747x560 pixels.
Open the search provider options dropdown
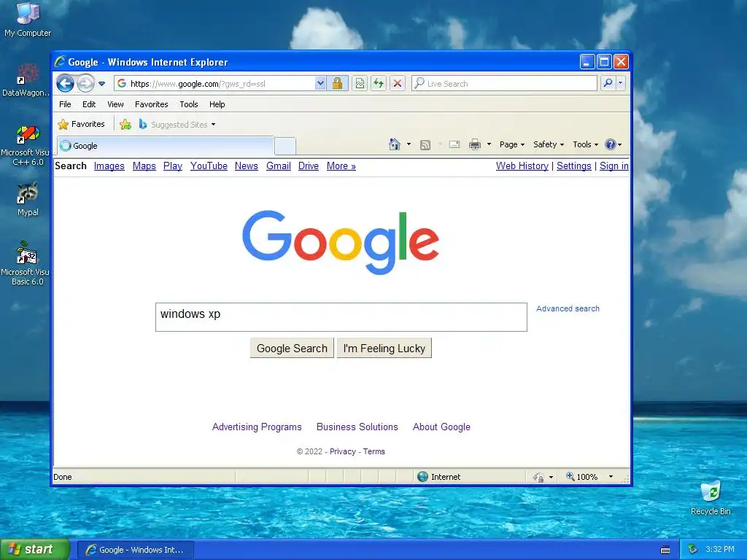(x=620, y=83)
